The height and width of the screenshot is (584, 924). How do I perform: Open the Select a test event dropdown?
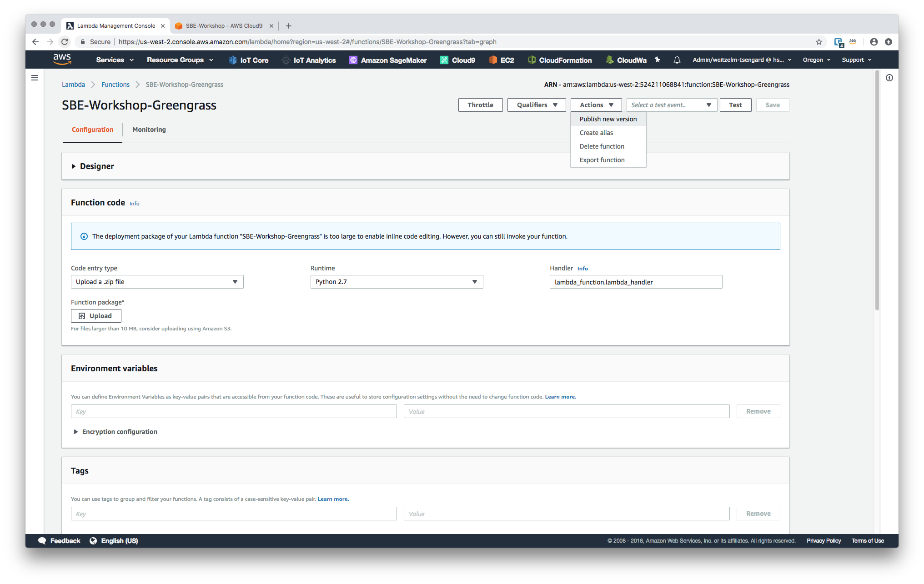coord(672,105)
